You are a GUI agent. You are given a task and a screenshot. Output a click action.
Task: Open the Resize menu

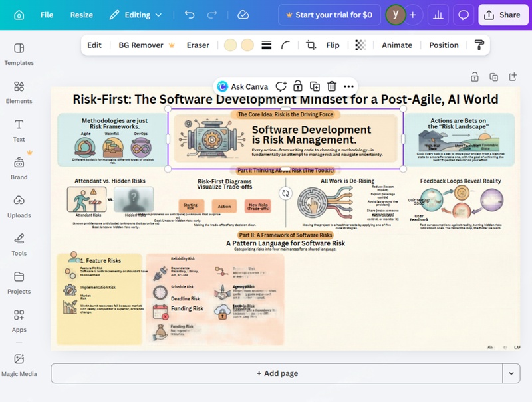(x=80, y=14)
